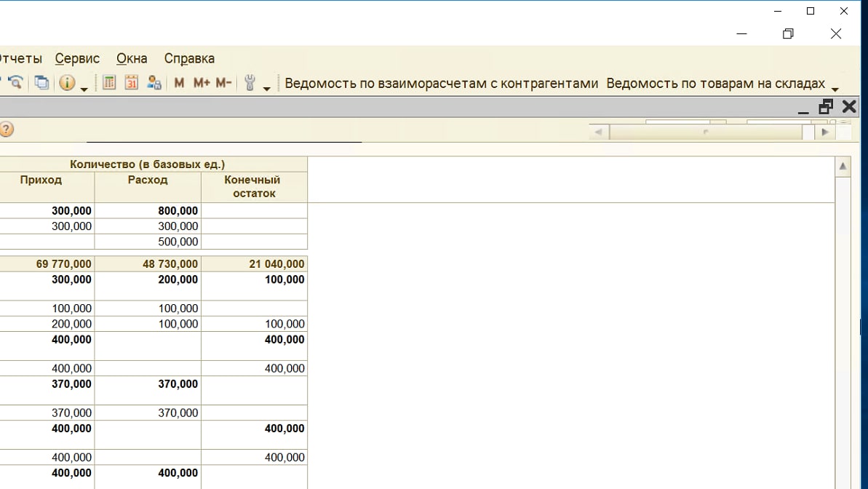Select the total cell 69 770,000
868x489 pixels.
(x=47, y=263)
